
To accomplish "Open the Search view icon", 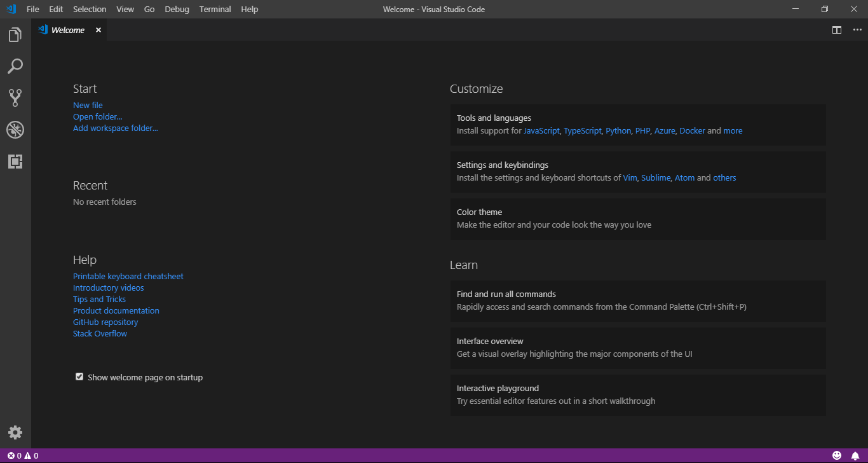I will pyautogui.click(x=15, y=66).
